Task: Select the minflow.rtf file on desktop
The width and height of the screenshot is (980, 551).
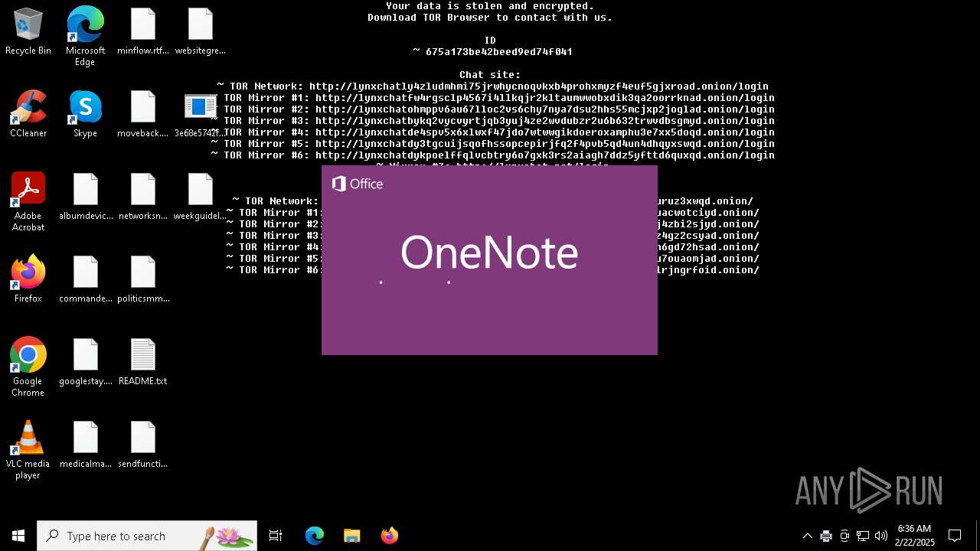Action: coord(143,31)
